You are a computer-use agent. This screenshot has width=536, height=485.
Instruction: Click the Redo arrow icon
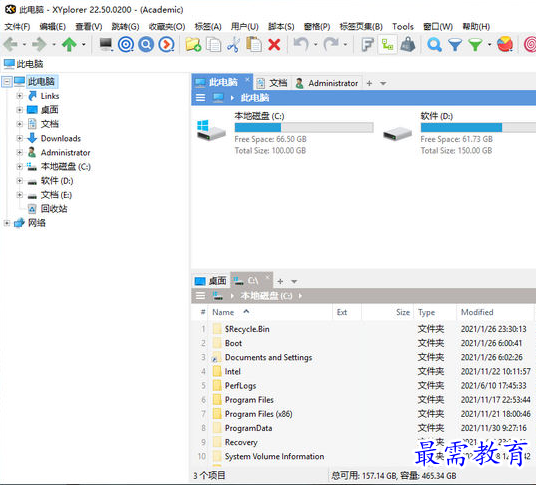[331, 44]
